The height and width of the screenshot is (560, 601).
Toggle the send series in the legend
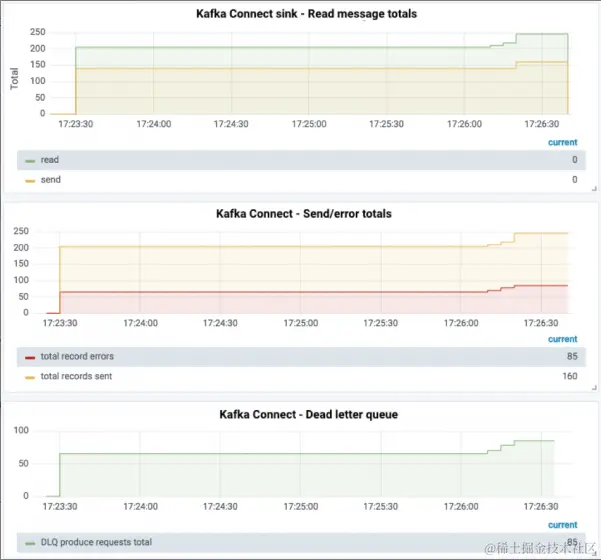[x=51, y=180]
